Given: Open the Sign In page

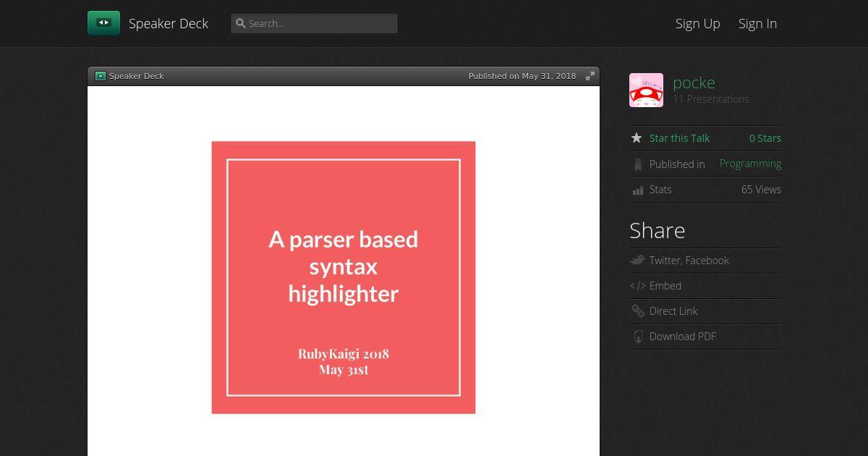Looking at the screenshot, I should (757, 23).
